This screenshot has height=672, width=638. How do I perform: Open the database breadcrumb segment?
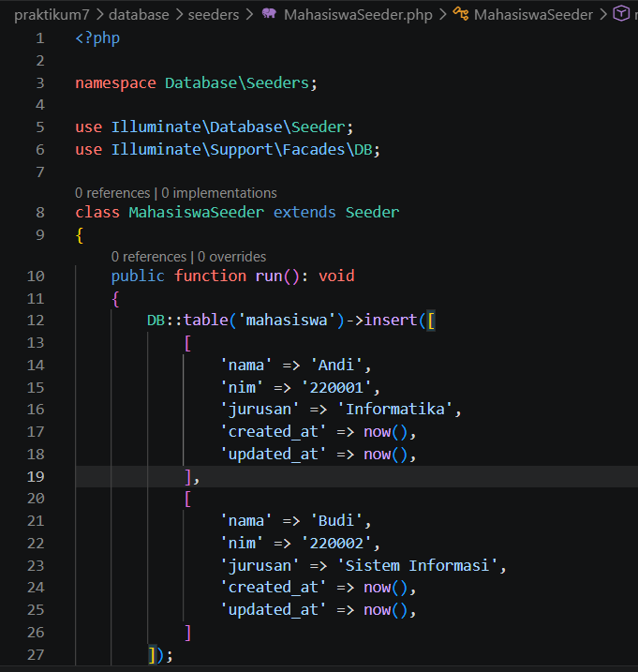139,15
